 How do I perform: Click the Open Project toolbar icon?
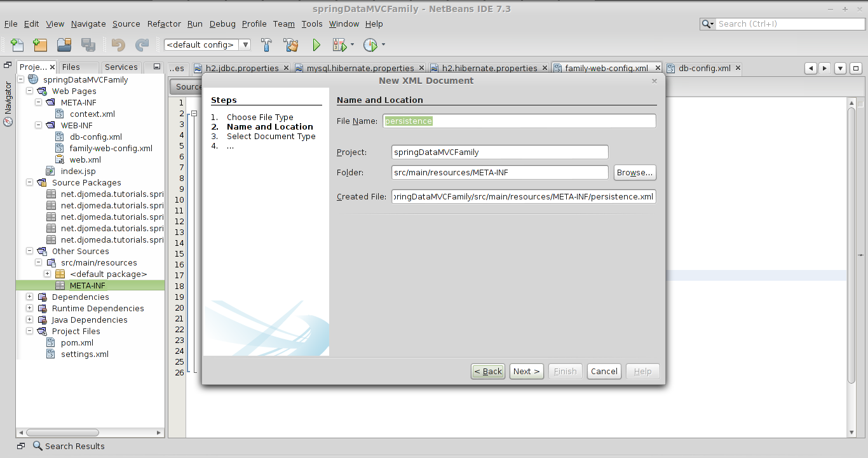tap(64, 45)
